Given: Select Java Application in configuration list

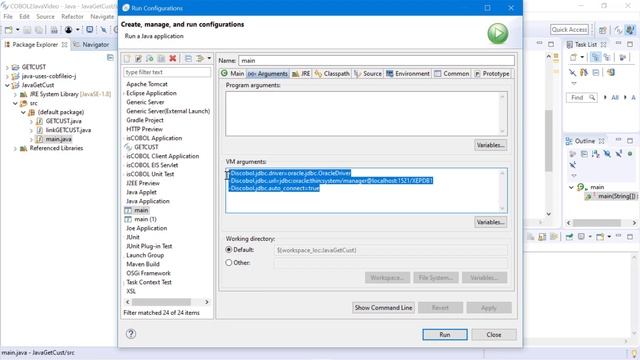Looking at the screenshot, I should coord(148,201).
